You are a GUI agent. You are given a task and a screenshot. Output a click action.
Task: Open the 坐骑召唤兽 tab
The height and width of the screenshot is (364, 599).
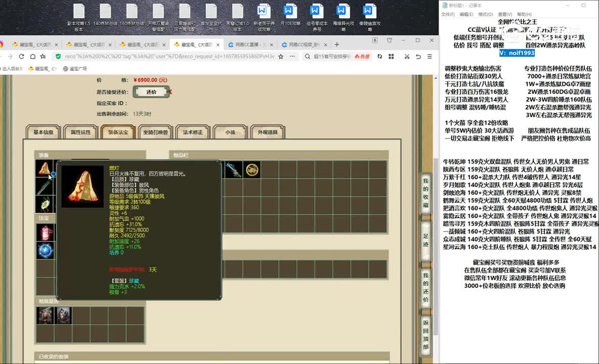[155, 132]
